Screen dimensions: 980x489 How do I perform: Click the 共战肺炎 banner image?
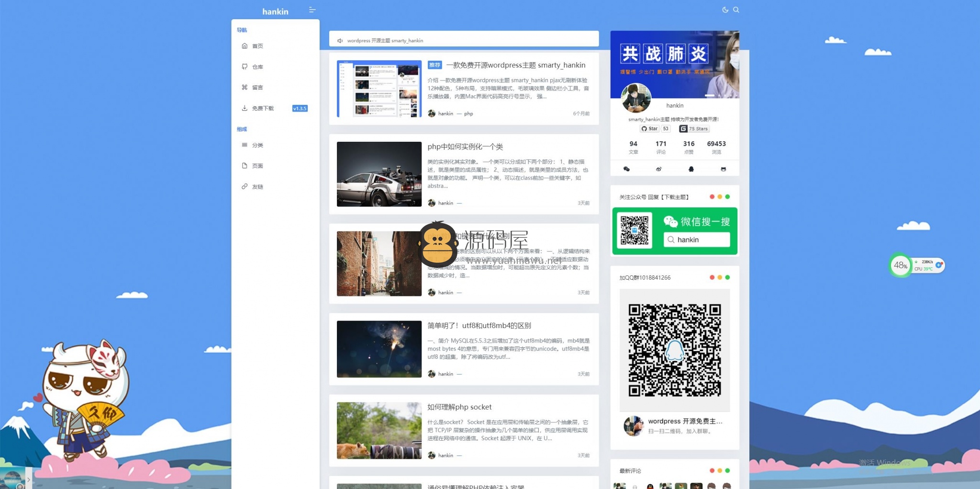point(675,64)
